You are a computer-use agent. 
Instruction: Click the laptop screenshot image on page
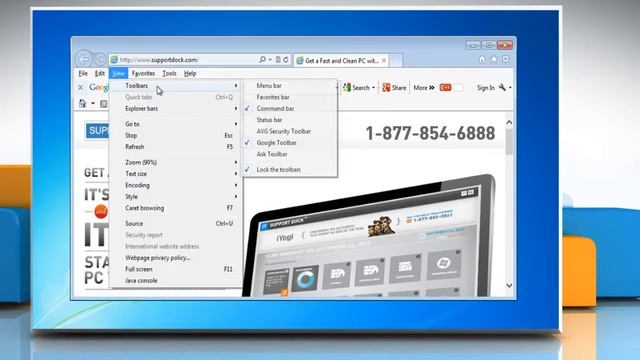(x=369, y=237)
